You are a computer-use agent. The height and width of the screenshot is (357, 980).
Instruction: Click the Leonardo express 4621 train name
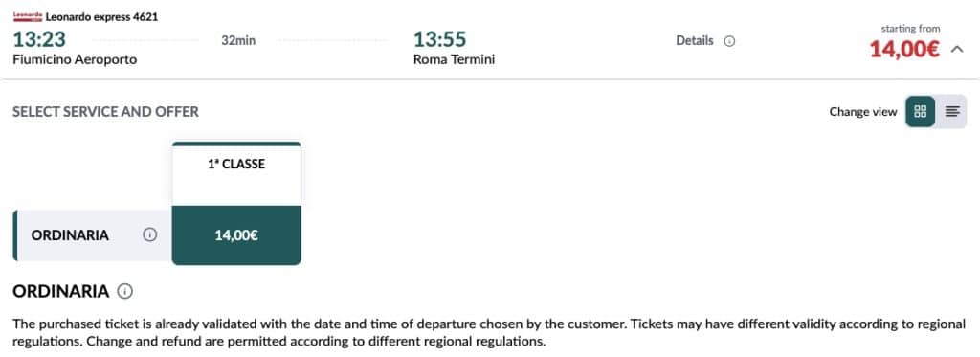click(101, 17)
